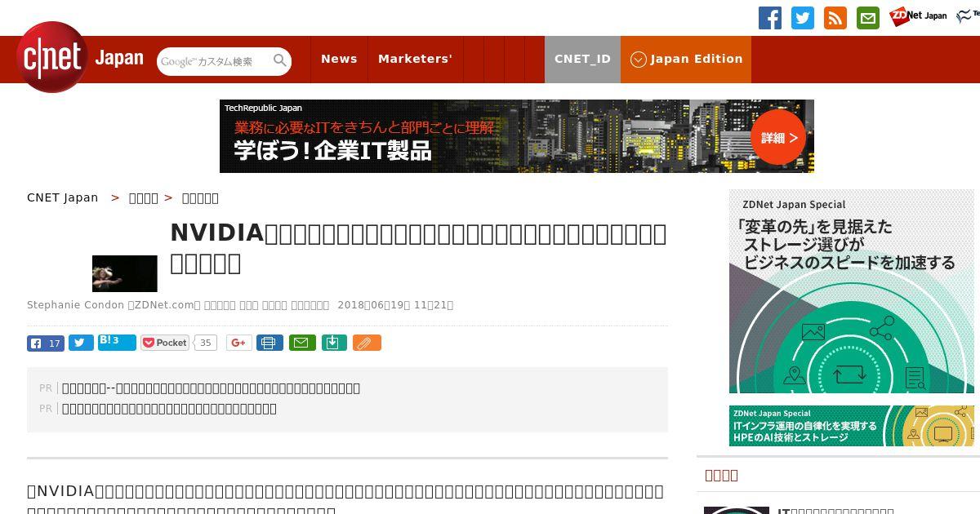Save article to Pocket
The image size is (980, 514).
pyautogui.click(x=165, y=343)
